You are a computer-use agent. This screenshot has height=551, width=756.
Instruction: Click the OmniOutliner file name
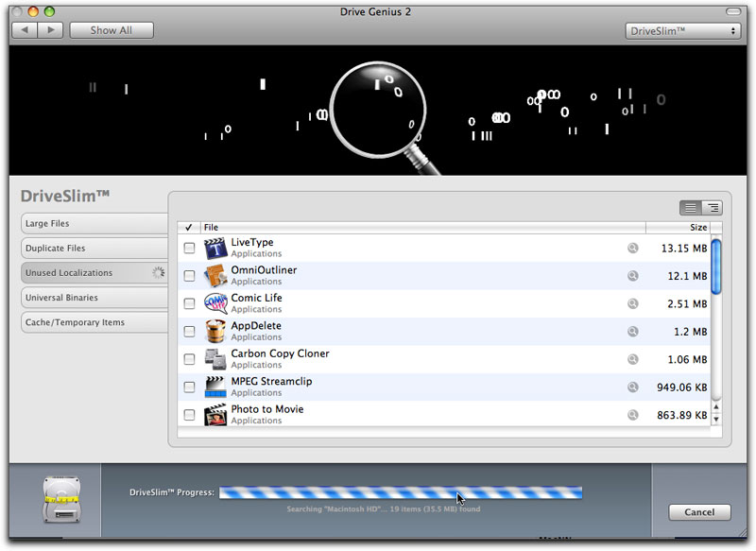(264, 270)
